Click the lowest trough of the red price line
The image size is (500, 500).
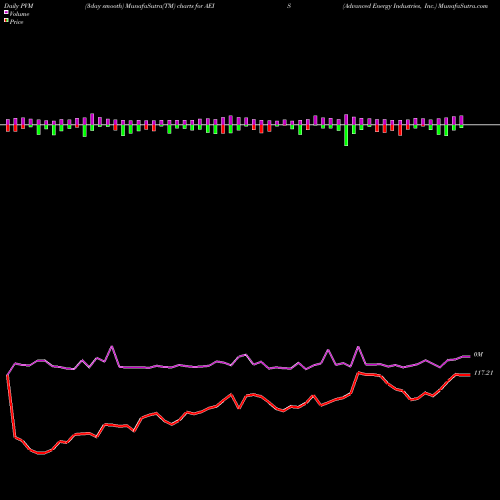(x=41, y=453)
